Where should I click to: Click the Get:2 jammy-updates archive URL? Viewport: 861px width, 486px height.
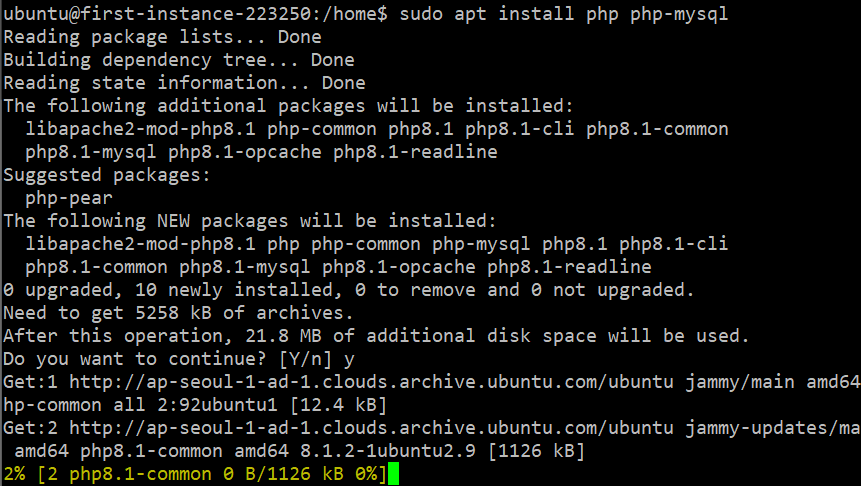371,428
